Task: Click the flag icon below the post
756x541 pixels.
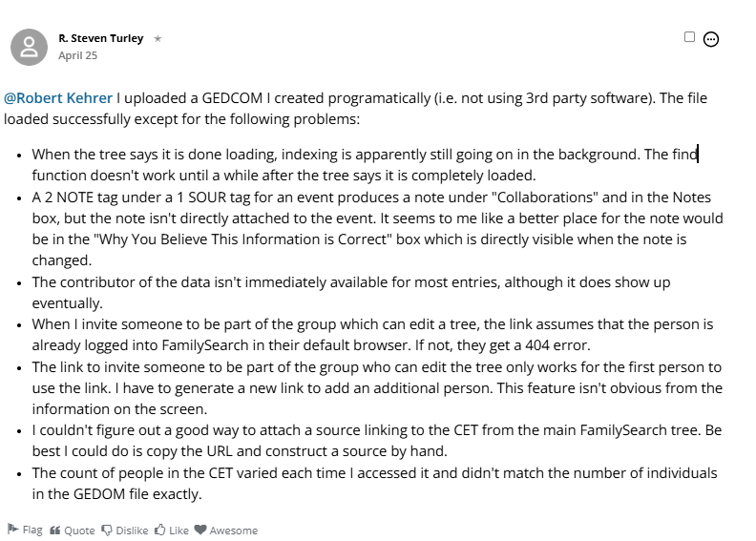Action: [13, 529]
